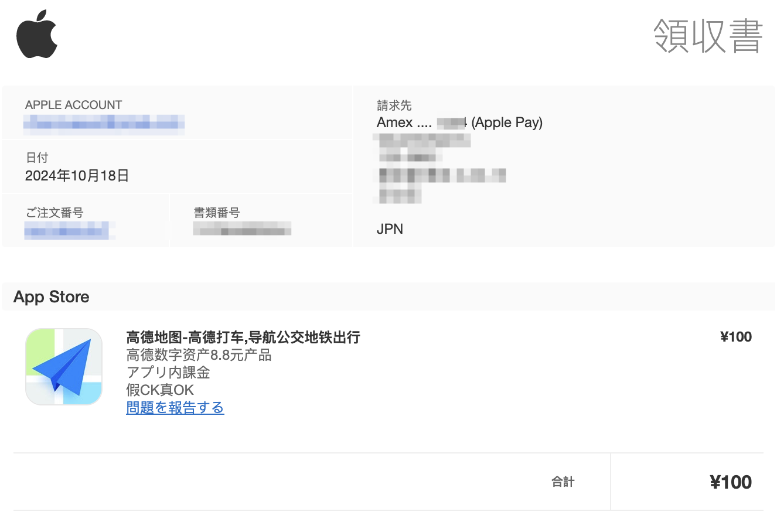Click the アプリ内課金 purchase type label
This screenshot has width=777, height=532.
pos(168,373)
